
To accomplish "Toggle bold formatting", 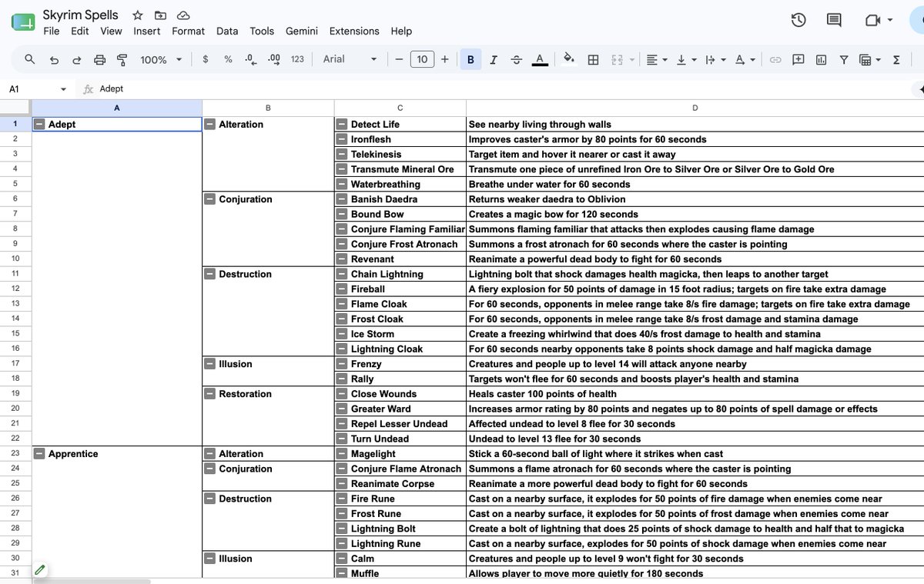I will tap(470, 59).
